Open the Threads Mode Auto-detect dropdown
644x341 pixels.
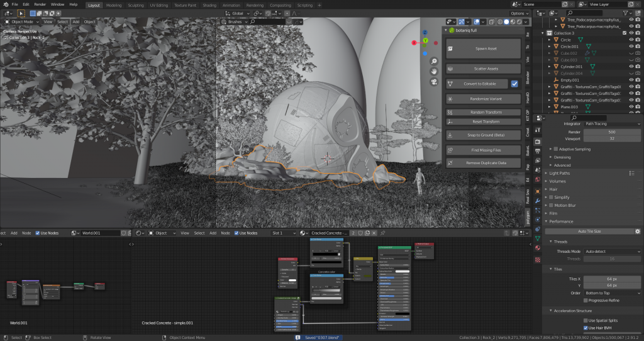[612, 252]
